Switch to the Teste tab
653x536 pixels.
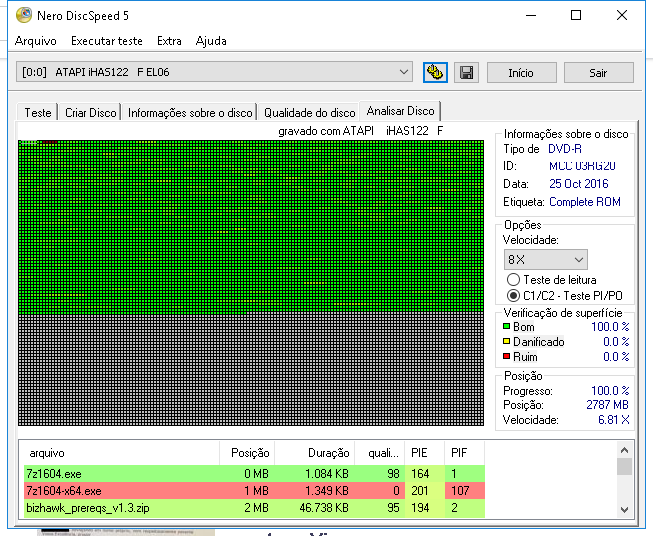point(37,112)
